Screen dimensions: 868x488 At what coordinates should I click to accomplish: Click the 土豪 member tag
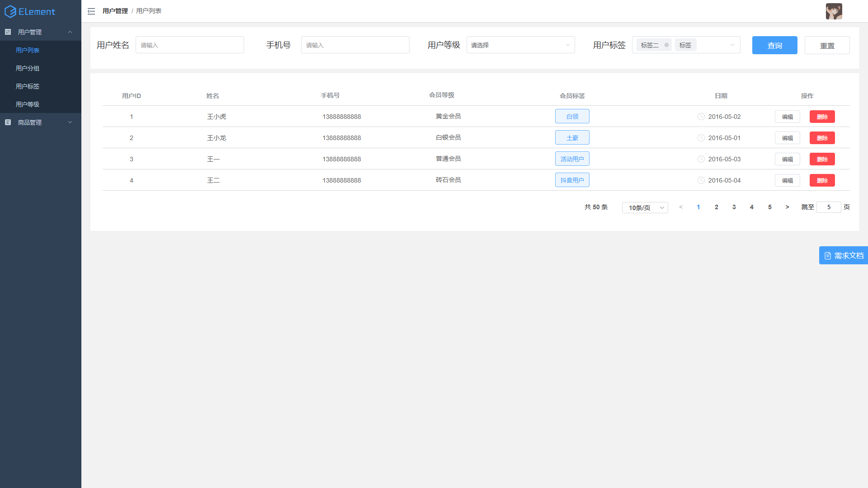pos(572,137)
